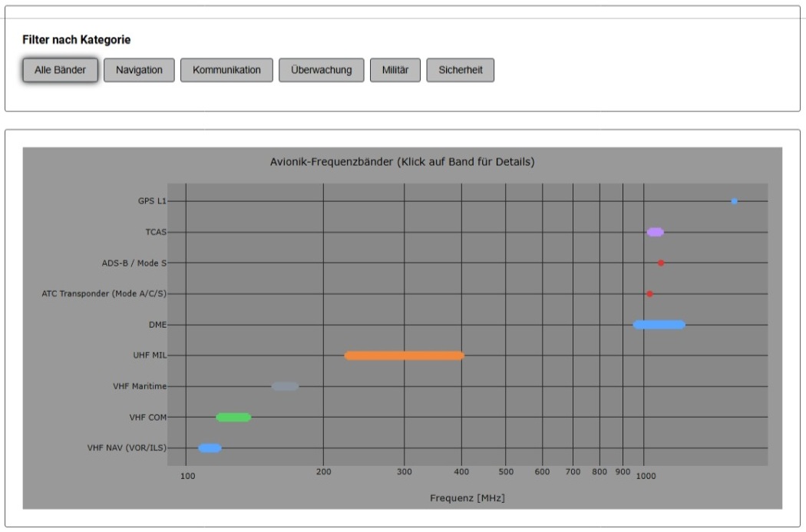Click the red ADS-B / Mode S dot
806x532 pixels.
click(661, 263)
